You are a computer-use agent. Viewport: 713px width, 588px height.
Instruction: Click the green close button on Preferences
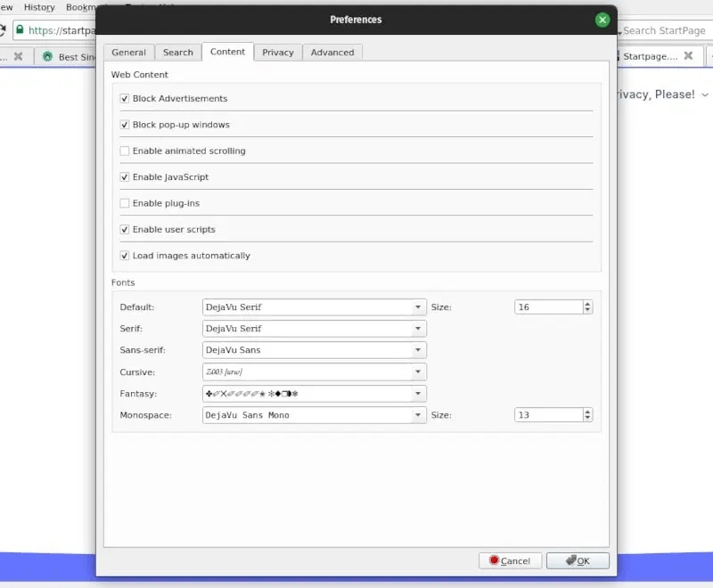click(602, 20)
